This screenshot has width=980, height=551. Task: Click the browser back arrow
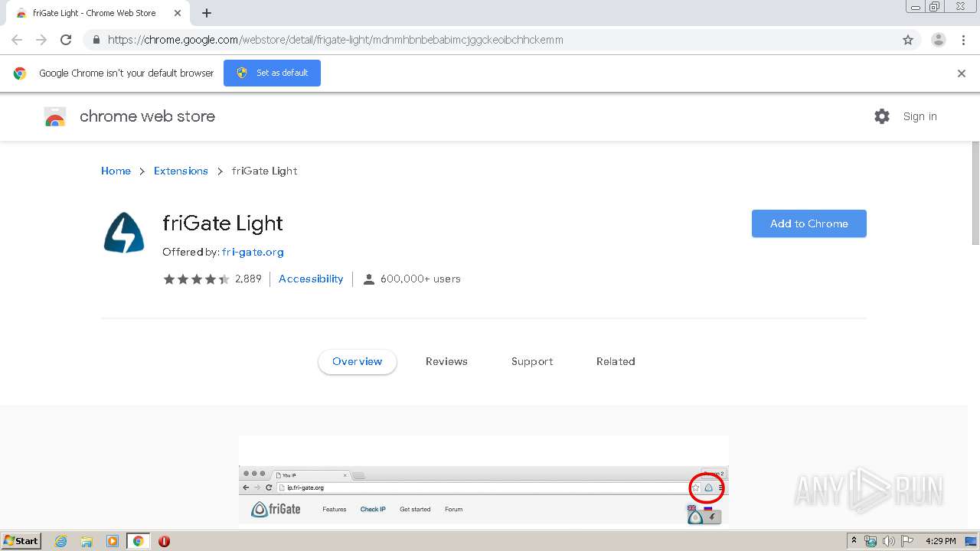click(17, 40)
